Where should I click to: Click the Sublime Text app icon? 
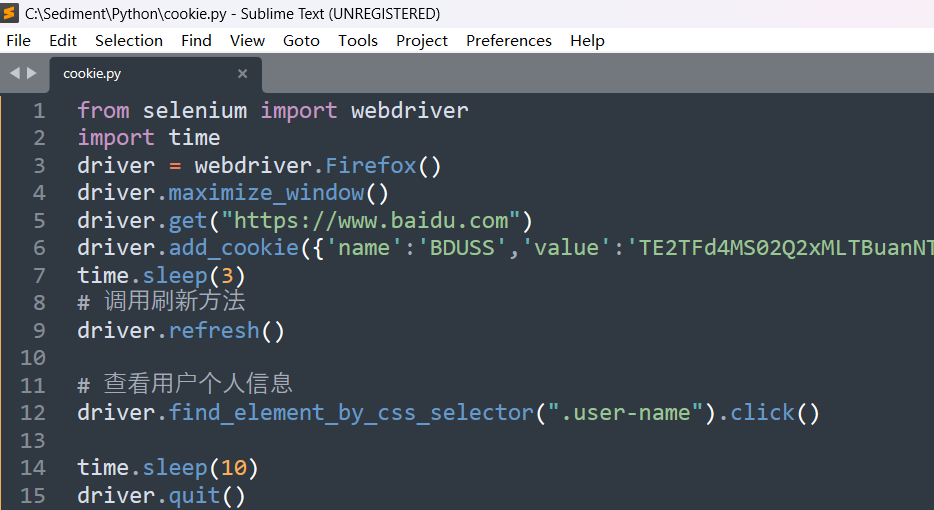tap(11, 14)
